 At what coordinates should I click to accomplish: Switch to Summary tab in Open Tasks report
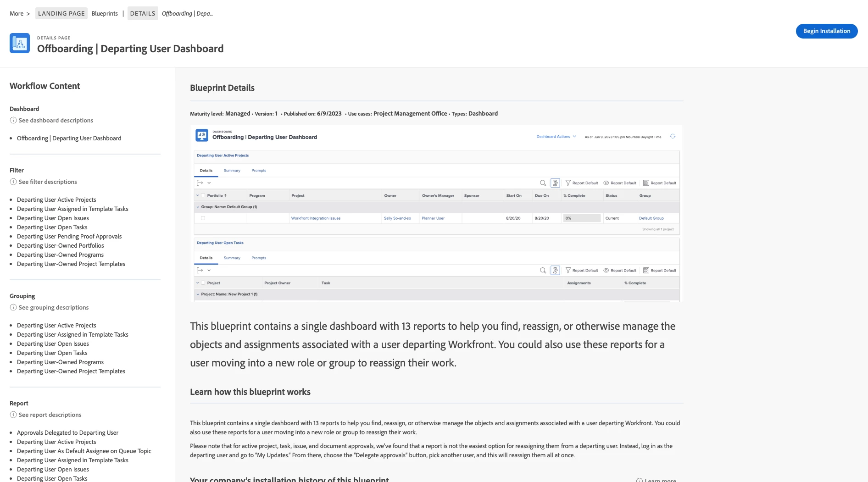point(232,258)
